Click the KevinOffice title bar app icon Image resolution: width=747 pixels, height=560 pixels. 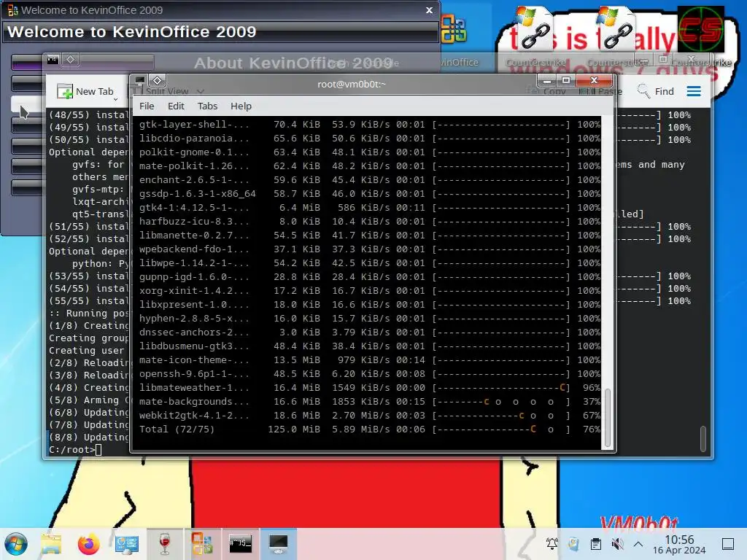point(13,10)
